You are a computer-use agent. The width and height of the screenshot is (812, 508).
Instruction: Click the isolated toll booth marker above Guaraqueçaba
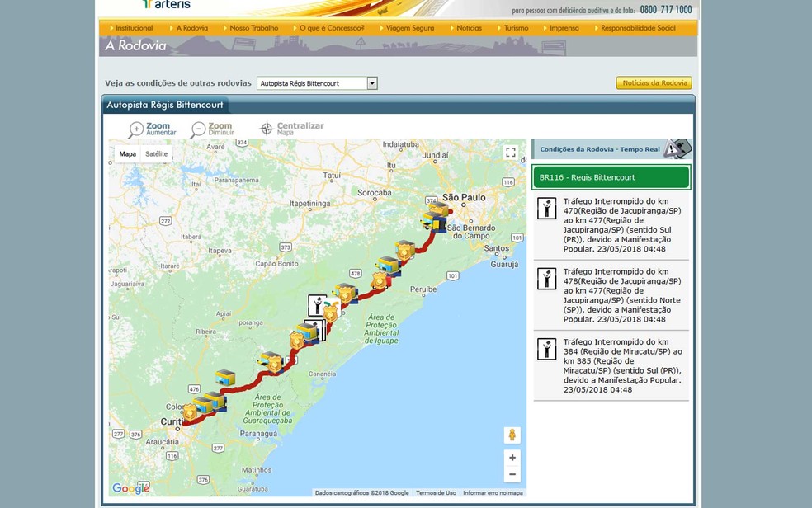click(x=225, y=378)
